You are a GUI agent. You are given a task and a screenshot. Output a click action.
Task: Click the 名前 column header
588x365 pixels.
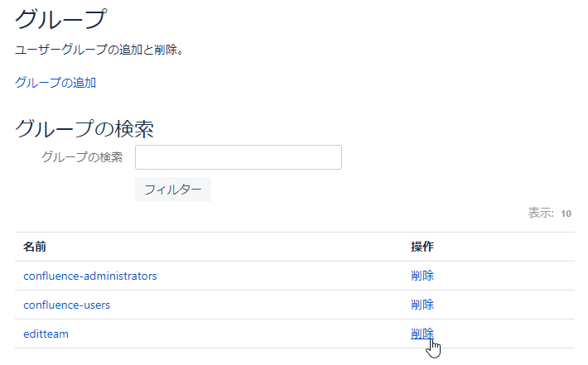click(x=35, y=247)
